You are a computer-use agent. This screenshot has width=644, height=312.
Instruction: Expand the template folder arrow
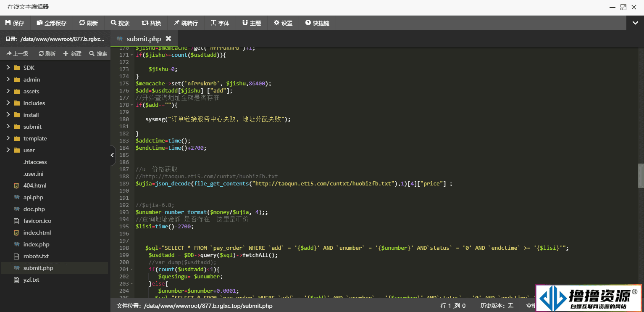pos(8,138)
